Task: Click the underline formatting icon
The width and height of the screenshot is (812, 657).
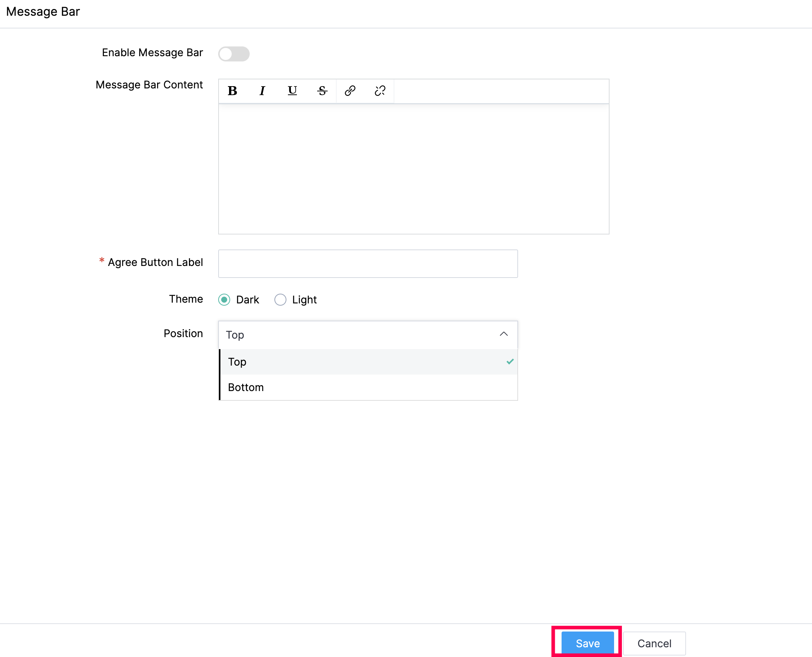Action: (x=292, y=91)
